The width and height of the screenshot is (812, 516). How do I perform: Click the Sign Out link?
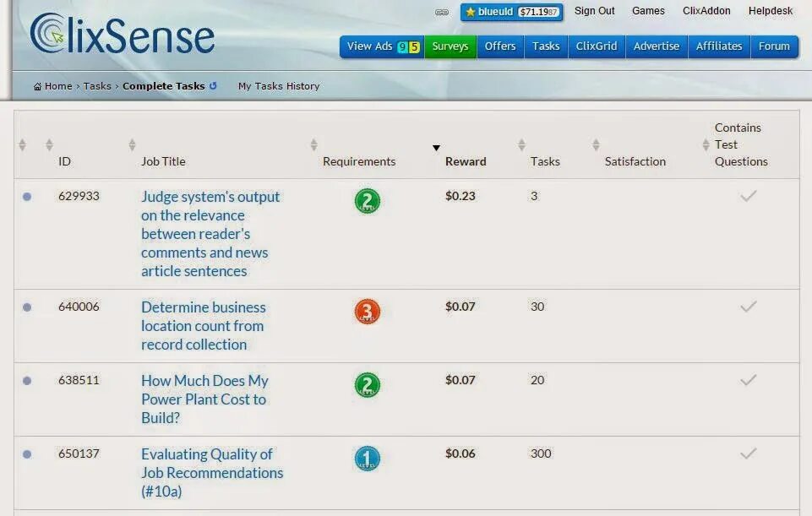tap(595, 11)
